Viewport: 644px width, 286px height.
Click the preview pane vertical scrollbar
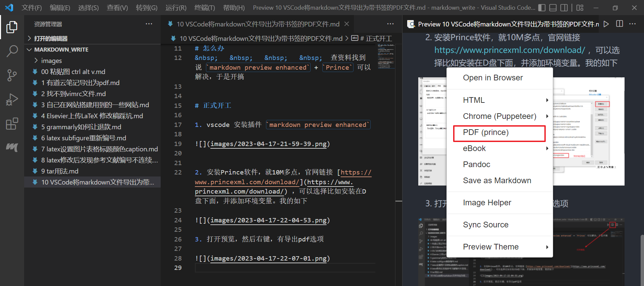point(642,260)
